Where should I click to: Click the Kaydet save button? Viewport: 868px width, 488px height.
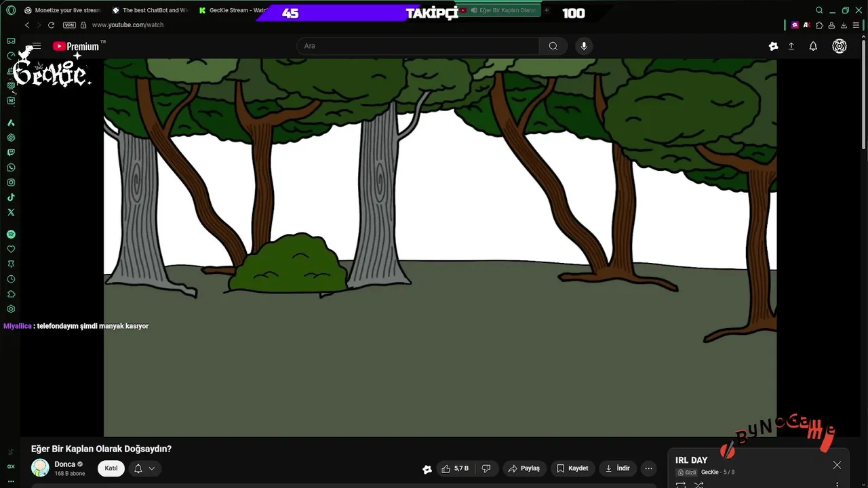pyautogui.click(x=572, y=468)
